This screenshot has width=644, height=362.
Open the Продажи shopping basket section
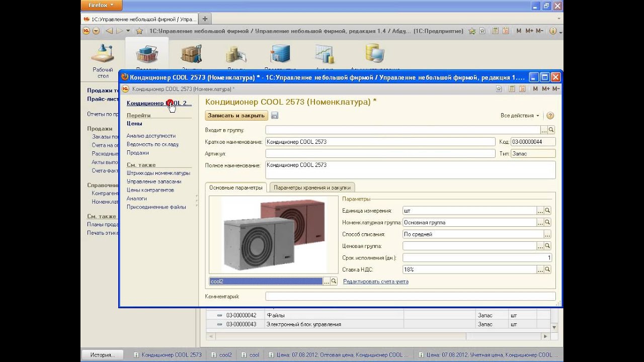tap(147, 55)
